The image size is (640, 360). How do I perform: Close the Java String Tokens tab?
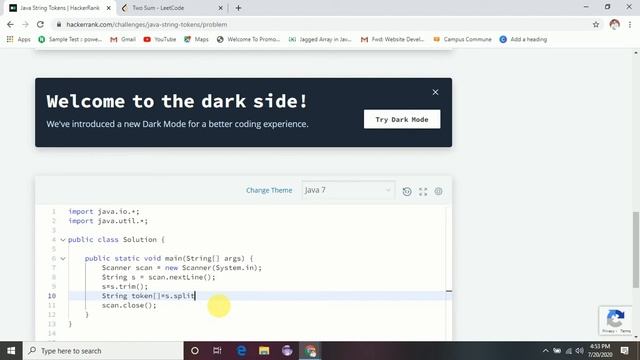(x=109, y=8)
